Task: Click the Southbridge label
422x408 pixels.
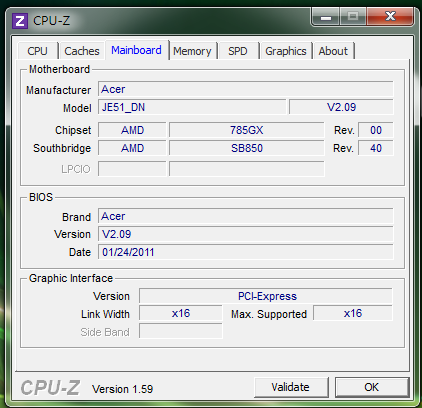Action: (x=62, y=148)
